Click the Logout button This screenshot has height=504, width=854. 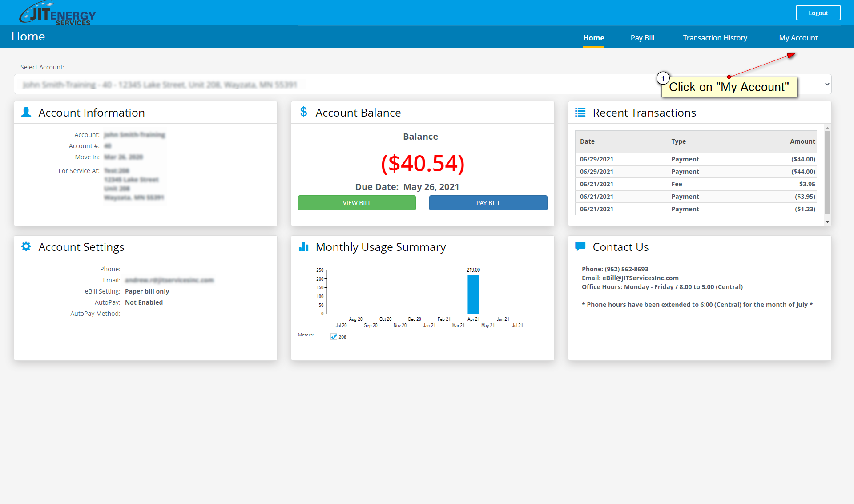[818, 13]
